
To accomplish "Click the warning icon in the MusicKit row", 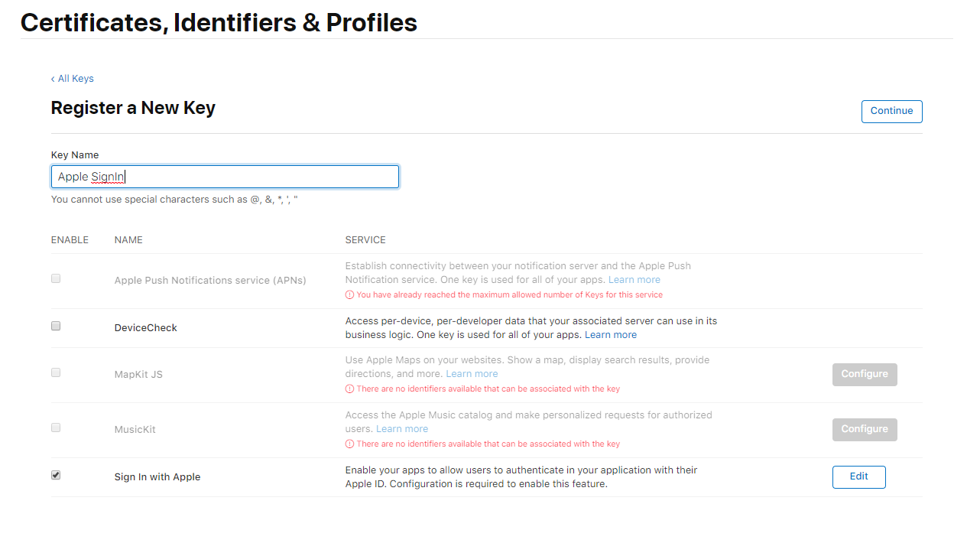I will tap(350, 444).
